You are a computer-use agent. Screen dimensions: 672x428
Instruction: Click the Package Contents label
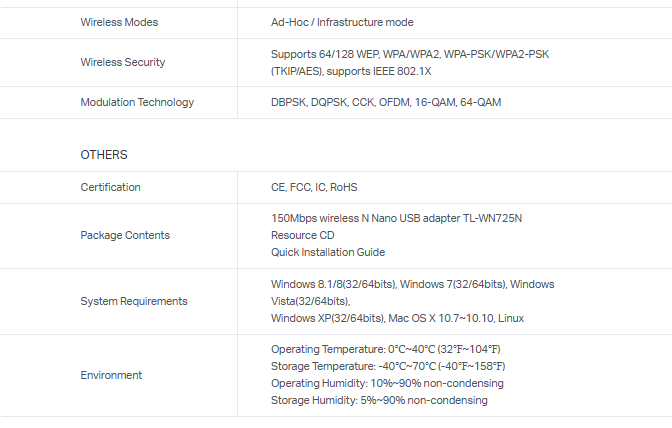125,235
